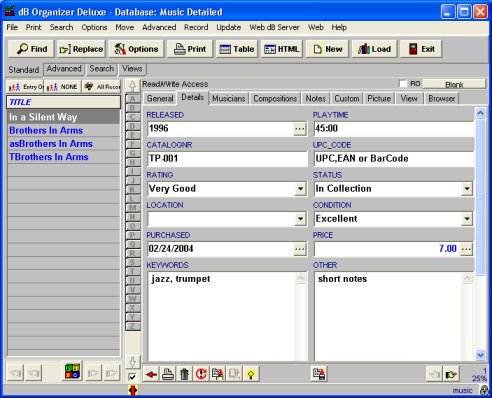Click the Print toolbar button
Viewport: 492px width, 398px height.
[x=190, y=49]
